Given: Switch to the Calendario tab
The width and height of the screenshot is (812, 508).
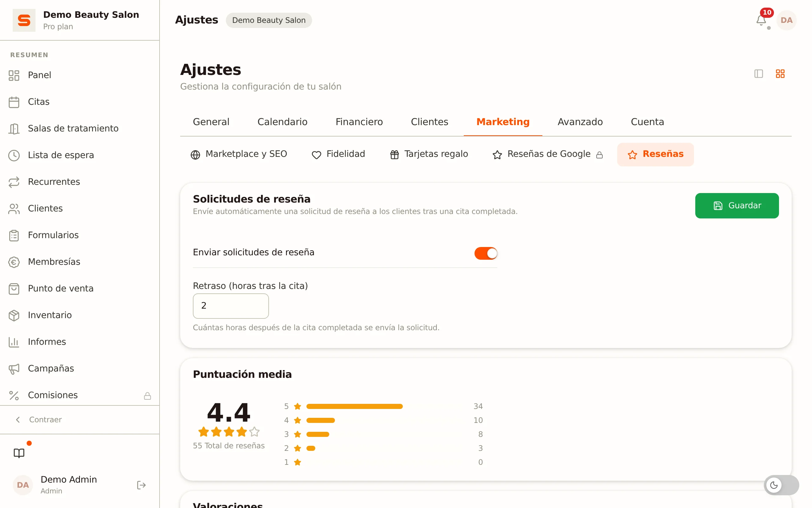Looking at the screenshot, I should (x=282, y=122).
